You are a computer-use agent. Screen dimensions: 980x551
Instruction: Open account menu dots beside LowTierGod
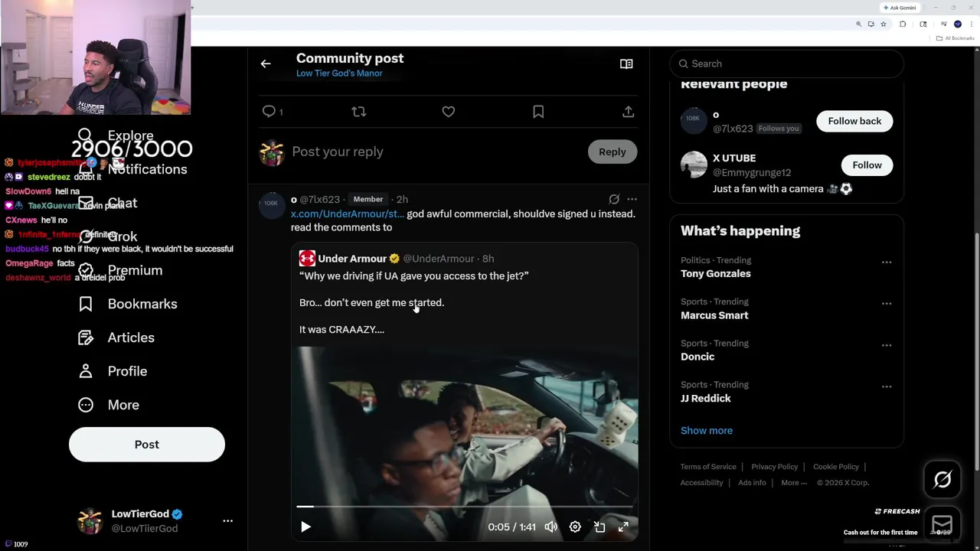click(227, 520)
